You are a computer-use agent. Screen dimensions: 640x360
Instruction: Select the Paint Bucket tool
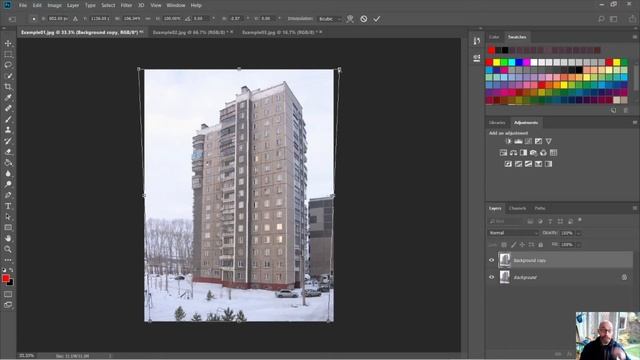click(x=8, y=162)
